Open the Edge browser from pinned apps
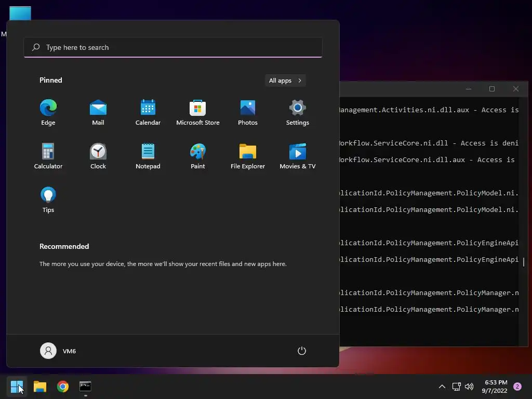The width and height of the screenshot is (532, 399). [48, 113]
